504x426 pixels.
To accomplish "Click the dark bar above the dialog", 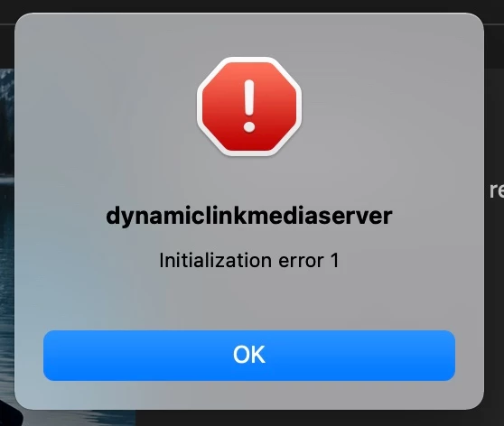I will pos(252,5).
